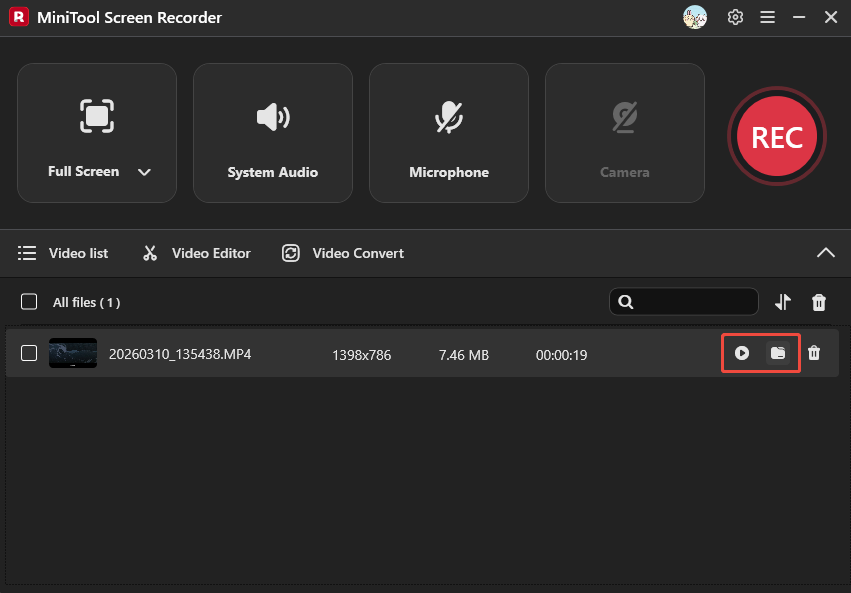This screenshot has height=593, width=851.
Task: Click the System Audio speaker icon
Action: (x=272, y=117)
